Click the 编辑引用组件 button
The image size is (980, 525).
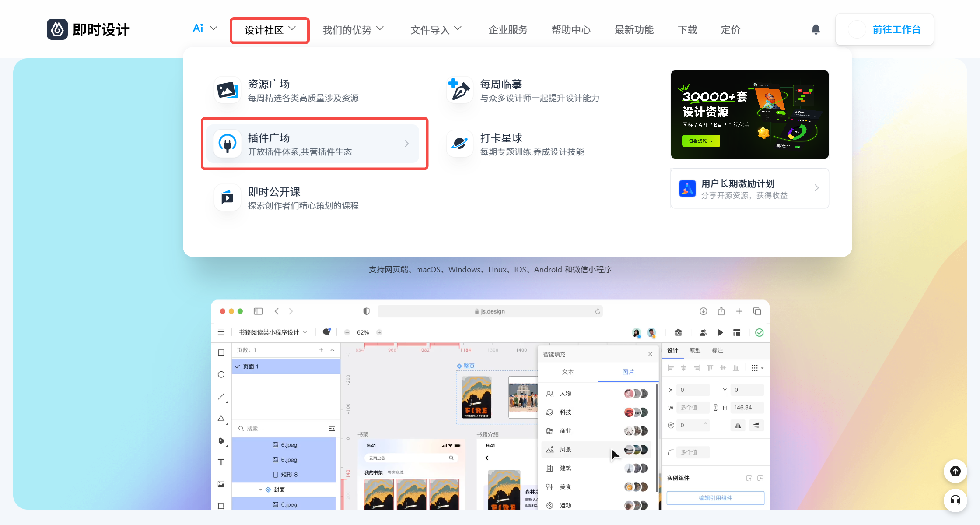[715, 498]
